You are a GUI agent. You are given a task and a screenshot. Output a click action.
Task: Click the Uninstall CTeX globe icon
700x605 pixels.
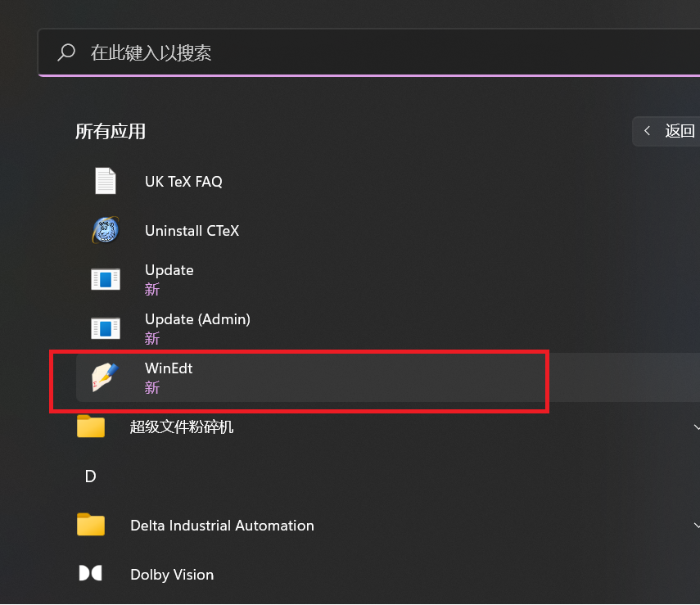pos(106,230)
